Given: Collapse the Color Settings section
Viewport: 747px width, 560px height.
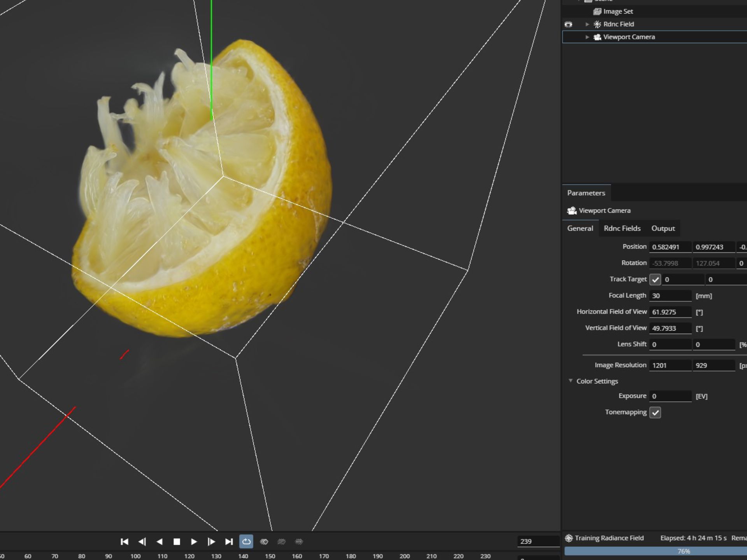Looking at the screenshot, I should (x=570, y=381).
